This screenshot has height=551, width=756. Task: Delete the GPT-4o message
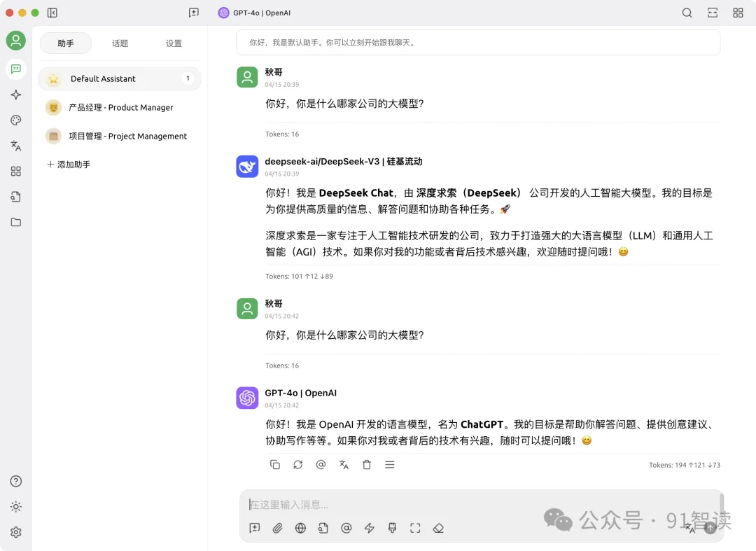pyautogui.click(x=367, y=464)
